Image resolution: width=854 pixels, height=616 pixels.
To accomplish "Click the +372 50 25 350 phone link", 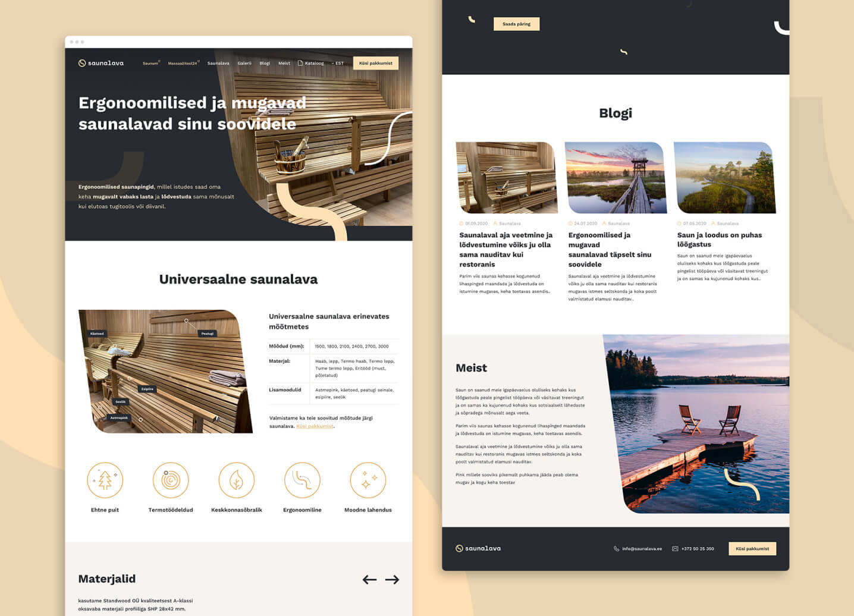I will click(x=698, y=549).
